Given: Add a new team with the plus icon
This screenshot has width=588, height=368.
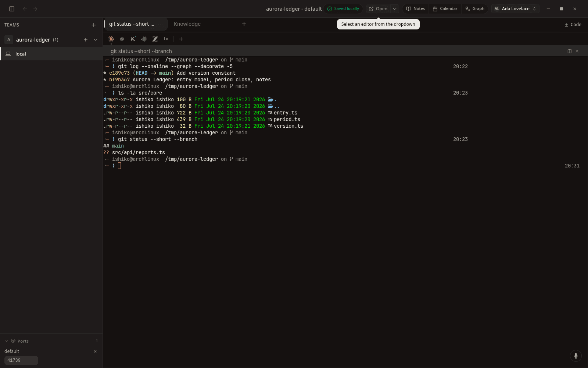Looking at the screenshot, I should click(x=94, y=25).
